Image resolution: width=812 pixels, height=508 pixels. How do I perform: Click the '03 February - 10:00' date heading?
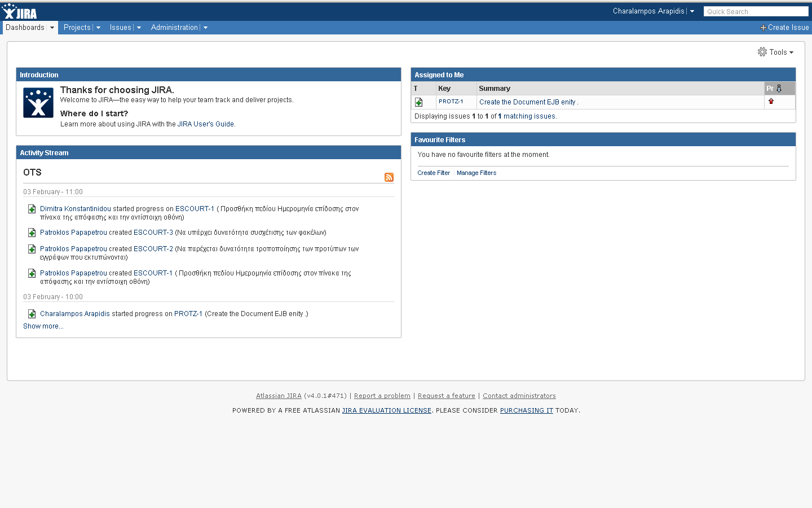53,297
